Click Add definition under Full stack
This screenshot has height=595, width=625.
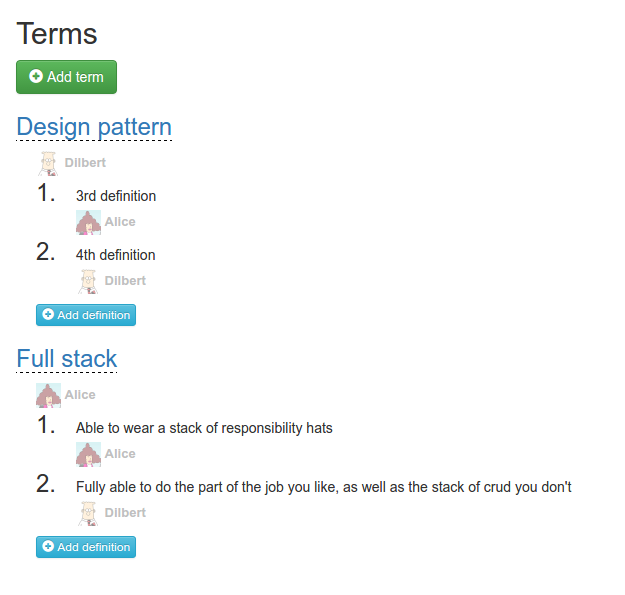86,547
